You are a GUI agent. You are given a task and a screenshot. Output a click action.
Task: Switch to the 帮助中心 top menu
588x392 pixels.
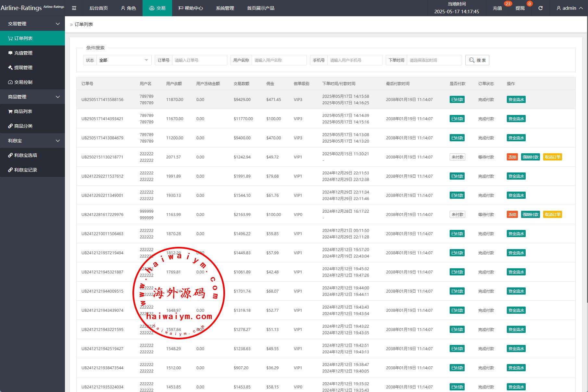click(191, 8)
